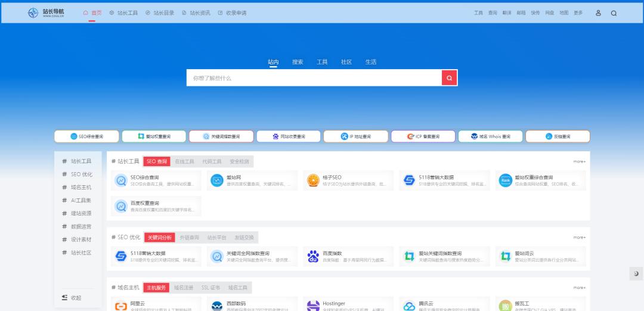Click the ICP 备案查询 quick link pill
The width and height of the screenshot is (644, 311).
pos(423,136)
